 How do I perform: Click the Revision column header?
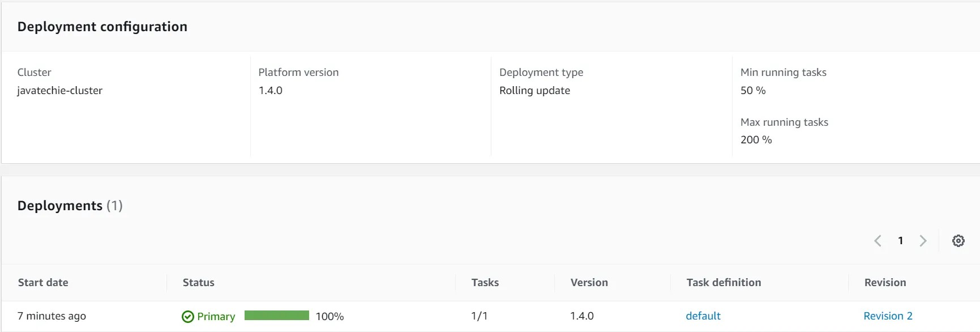(x=885, y=283)
